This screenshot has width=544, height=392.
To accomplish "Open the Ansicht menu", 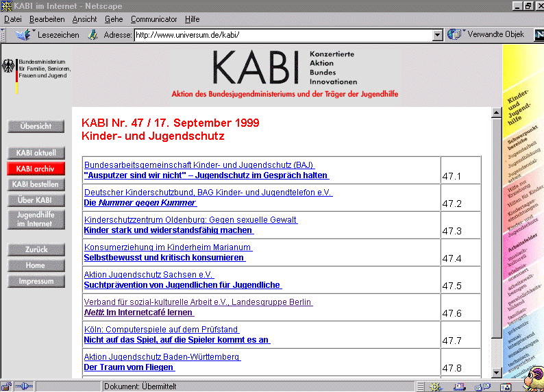I will (x=84, y=19).
